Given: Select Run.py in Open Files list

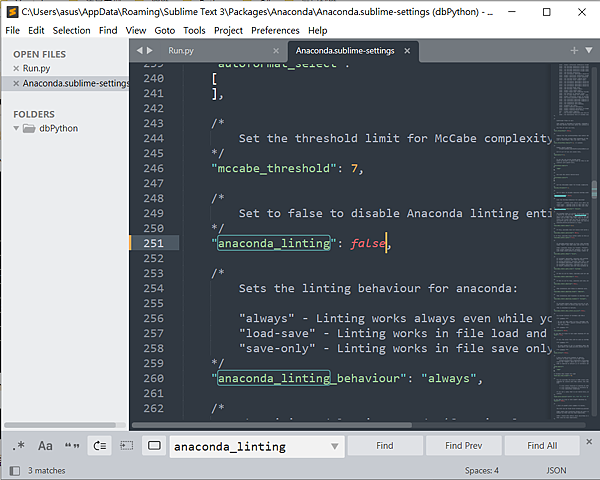Looking at the screenshot, I should [36, 68].
